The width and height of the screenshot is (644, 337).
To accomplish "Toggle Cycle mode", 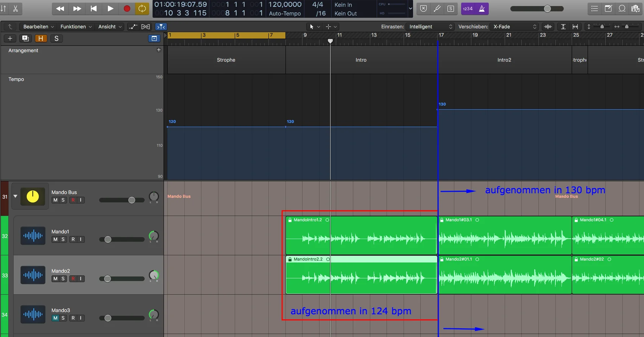I will (x=142, y=8).
